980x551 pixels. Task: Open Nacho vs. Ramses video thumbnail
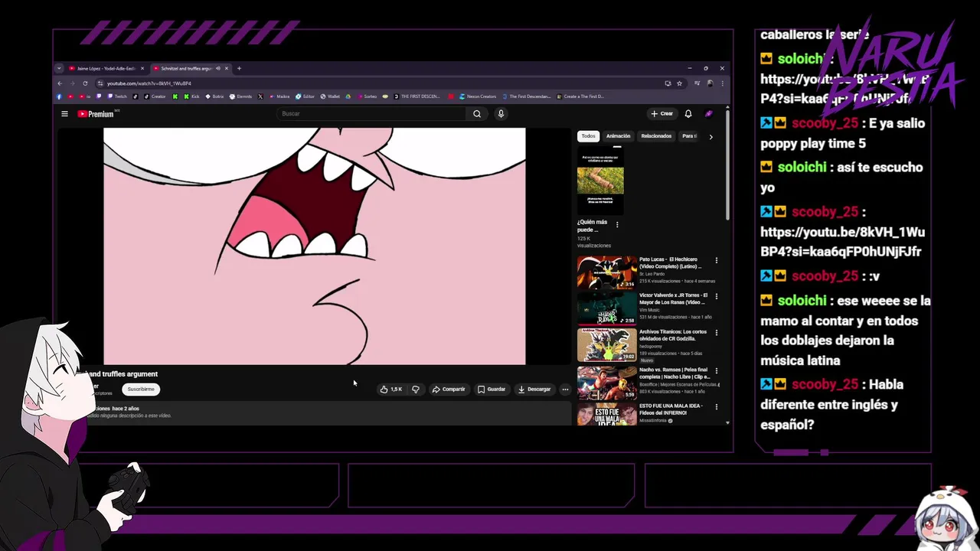coord(606,383)
